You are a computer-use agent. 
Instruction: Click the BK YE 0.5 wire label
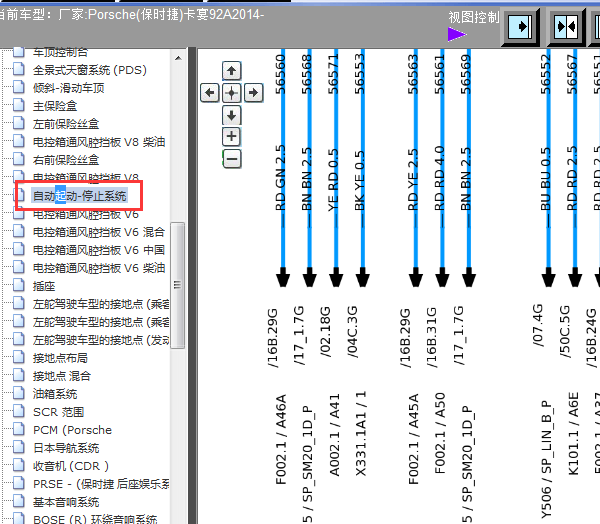(360, 181)
